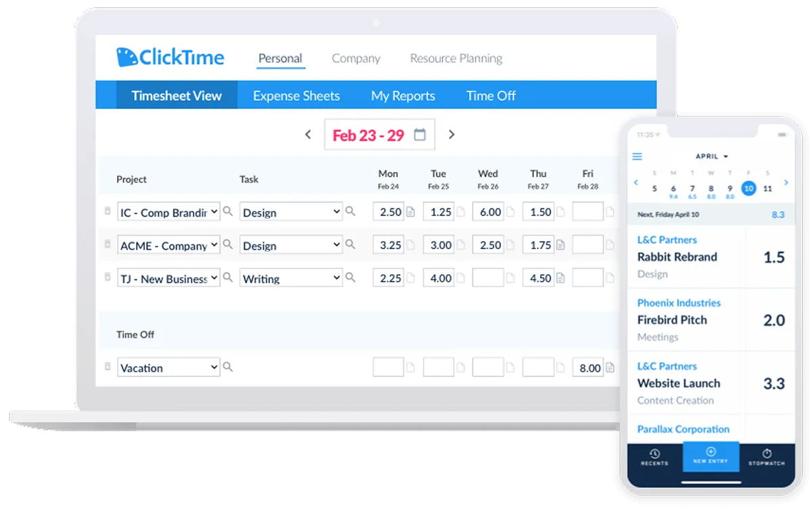Open note for Thursday 4.50 entry
The width and height of the screenshot is (812, 507).
click(x=560, y=278)
